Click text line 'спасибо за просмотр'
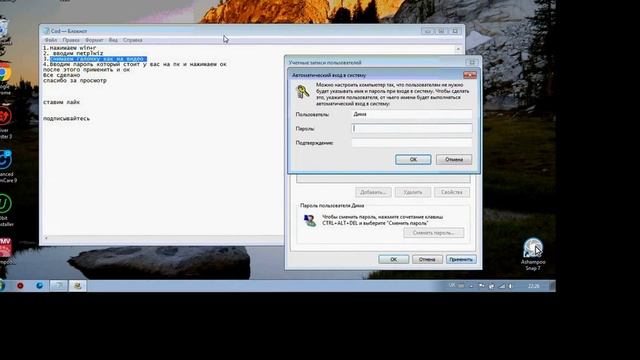 click(75, 80)
